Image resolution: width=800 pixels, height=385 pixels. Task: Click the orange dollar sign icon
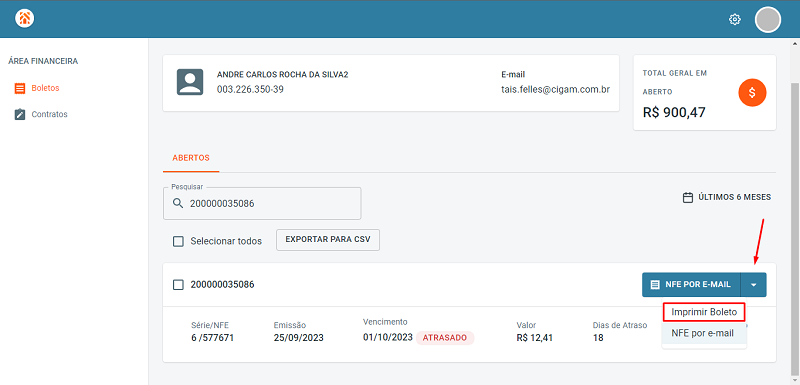[752, 93]
